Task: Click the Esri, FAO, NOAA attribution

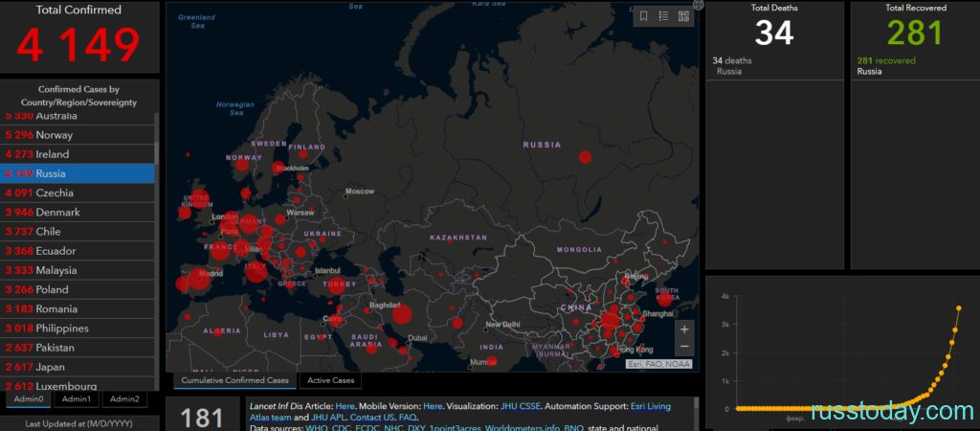Action: pos(658,363)
